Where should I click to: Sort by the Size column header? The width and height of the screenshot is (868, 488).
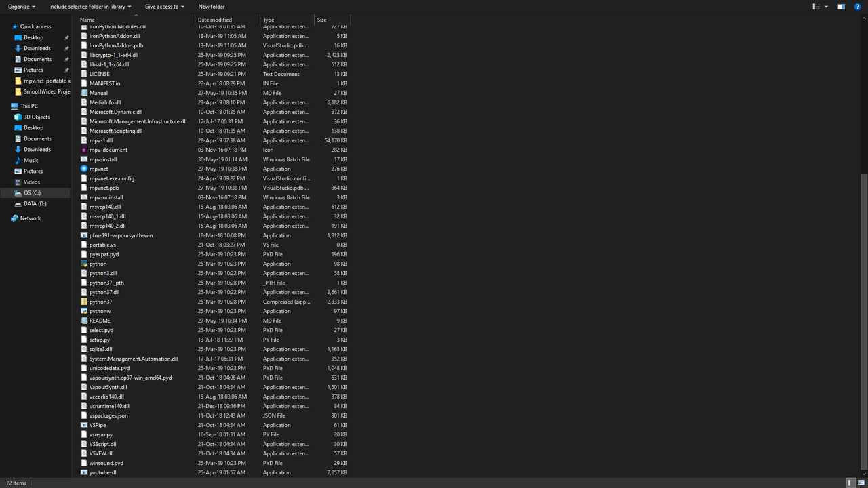(x=332, y=20)
